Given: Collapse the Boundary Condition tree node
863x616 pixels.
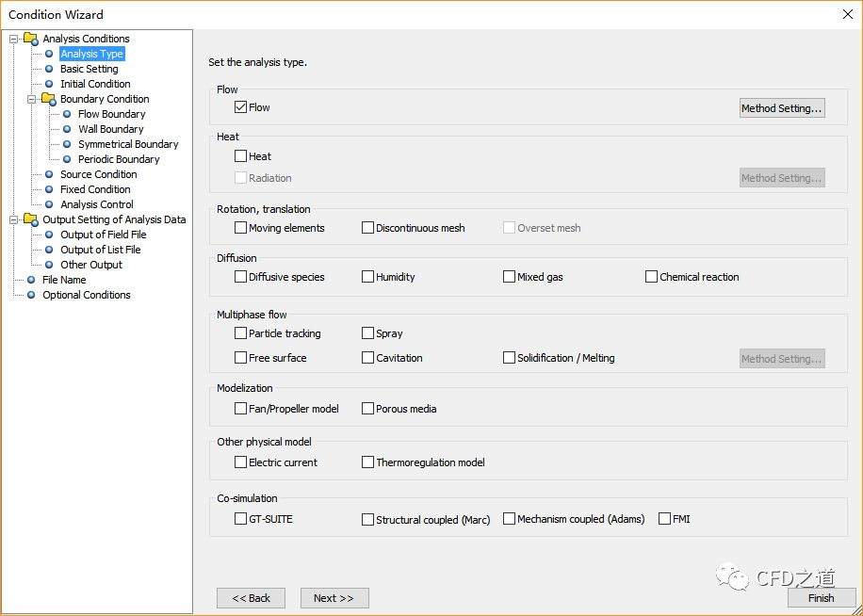Looking at the screenshot, I should pos(32,99).
